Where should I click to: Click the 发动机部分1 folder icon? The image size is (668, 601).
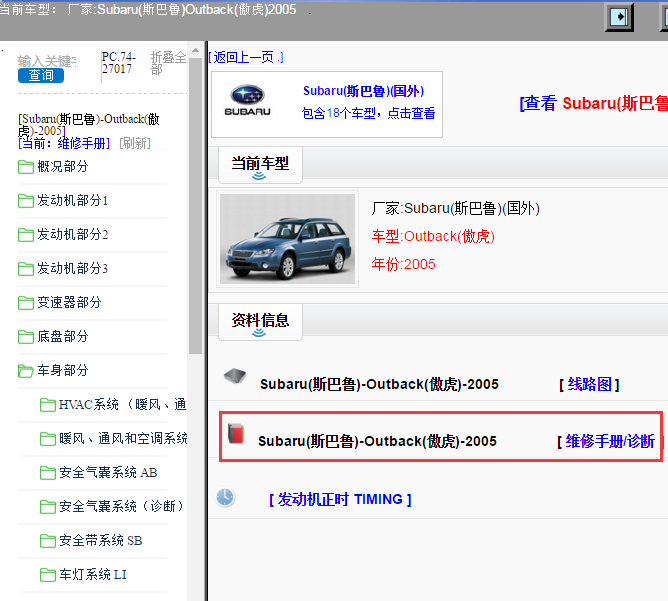pos(26,201)
